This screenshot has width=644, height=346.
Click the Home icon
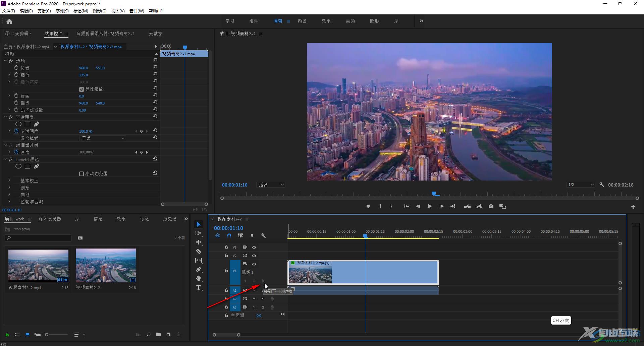tap(9, 21)
